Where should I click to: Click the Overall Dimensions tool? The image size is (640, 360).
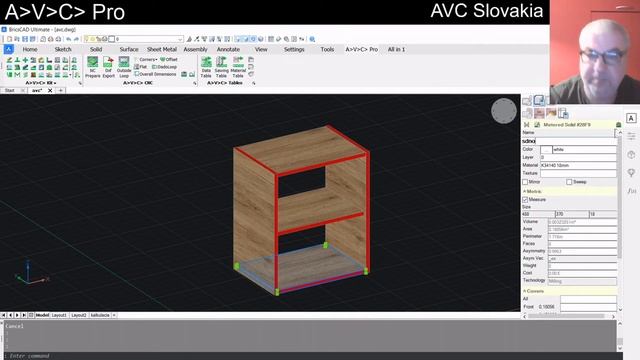156,74
